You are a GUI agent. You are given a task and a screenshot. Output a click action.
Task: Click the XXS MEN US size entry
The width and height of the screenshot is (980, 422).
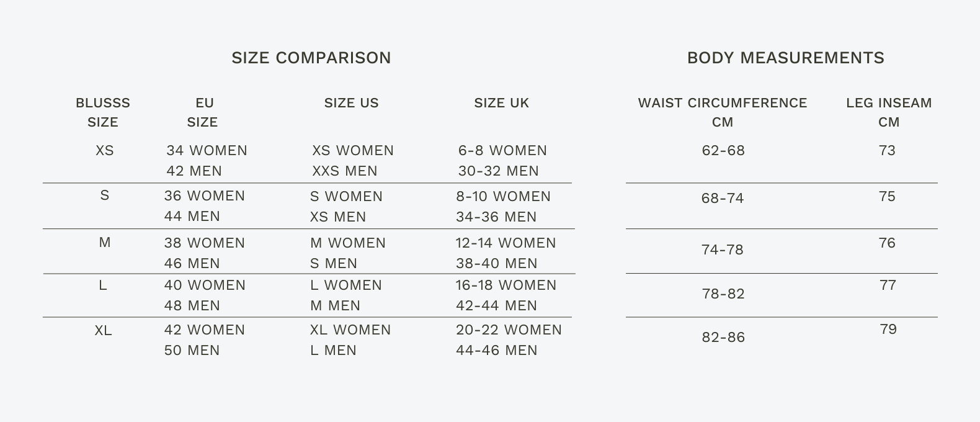click(x=344, y=171)
